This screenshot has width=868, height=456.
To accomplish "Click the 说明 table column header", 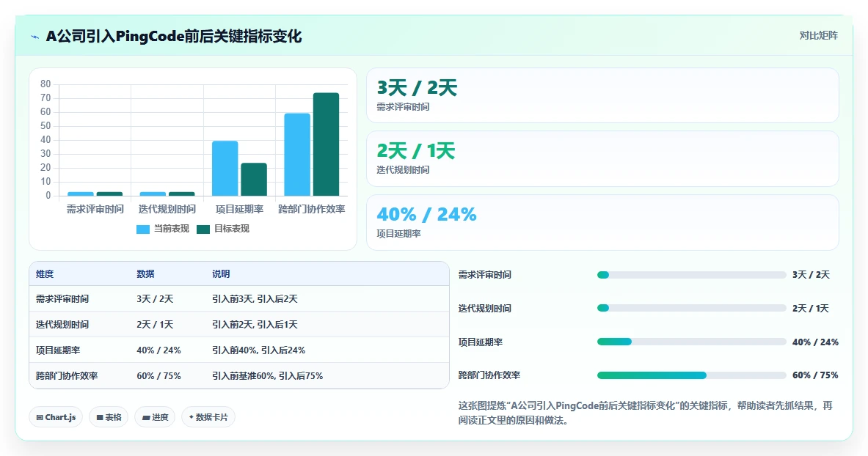I will coord(221,274).
